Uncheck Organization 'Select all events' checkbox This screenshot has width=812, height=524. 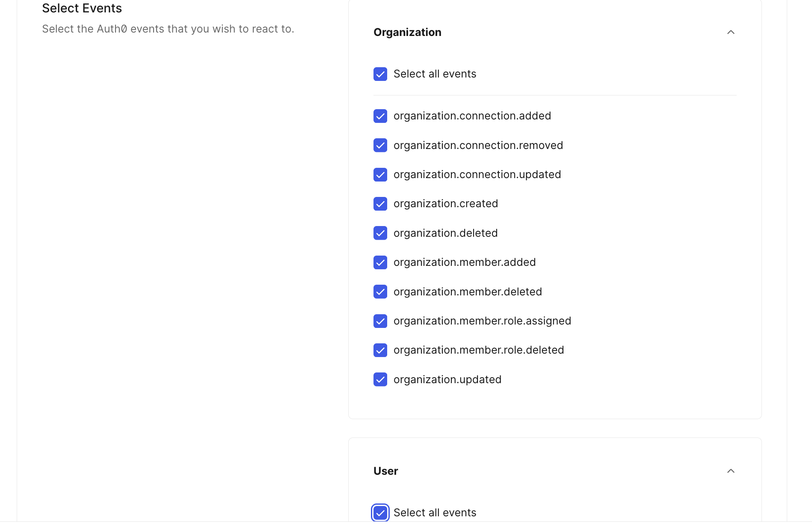[x=380, y=74]
